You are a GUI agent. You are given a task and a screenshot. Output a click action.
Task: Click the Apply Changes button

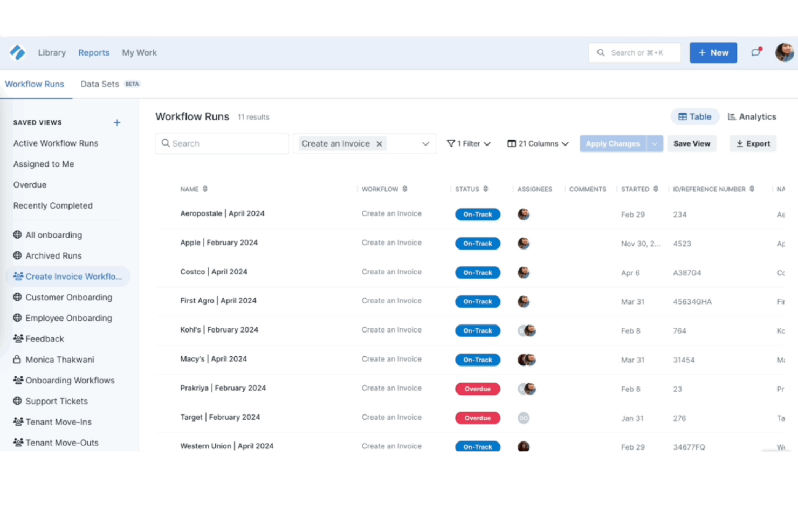coord(613,144)
